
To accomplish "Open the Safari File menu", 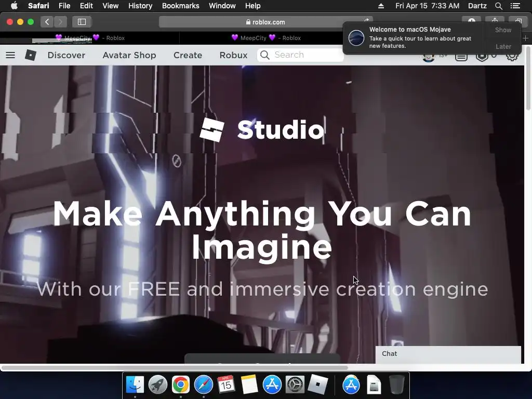I will pyautogui.click(x=64, y=6).
